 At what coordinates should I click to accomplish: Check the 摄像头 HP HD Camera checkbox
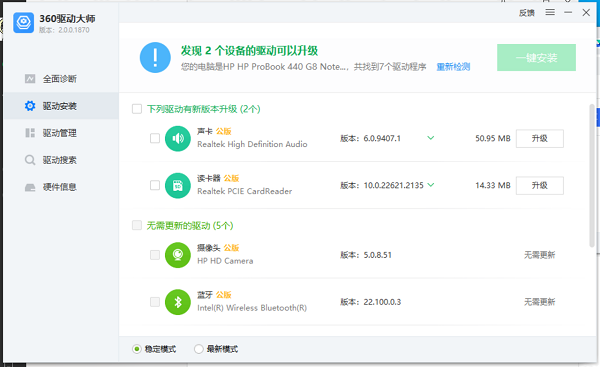[155, 255]
